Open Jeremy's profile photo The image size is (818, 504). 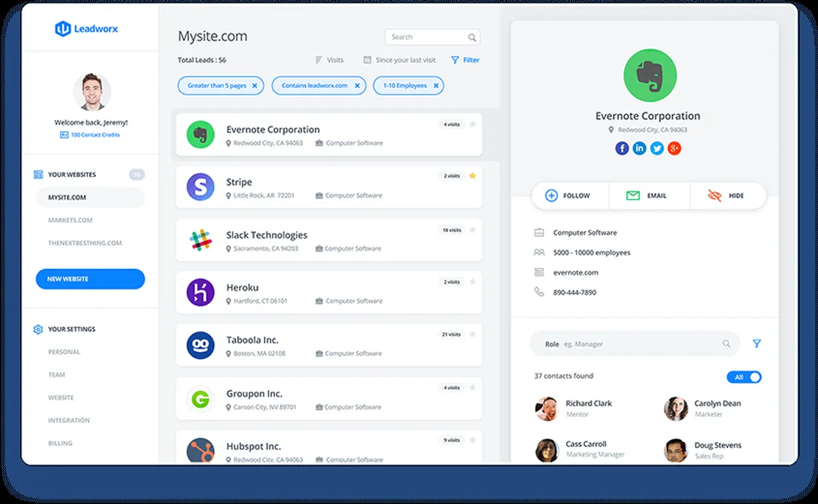[x=91, y=93]
